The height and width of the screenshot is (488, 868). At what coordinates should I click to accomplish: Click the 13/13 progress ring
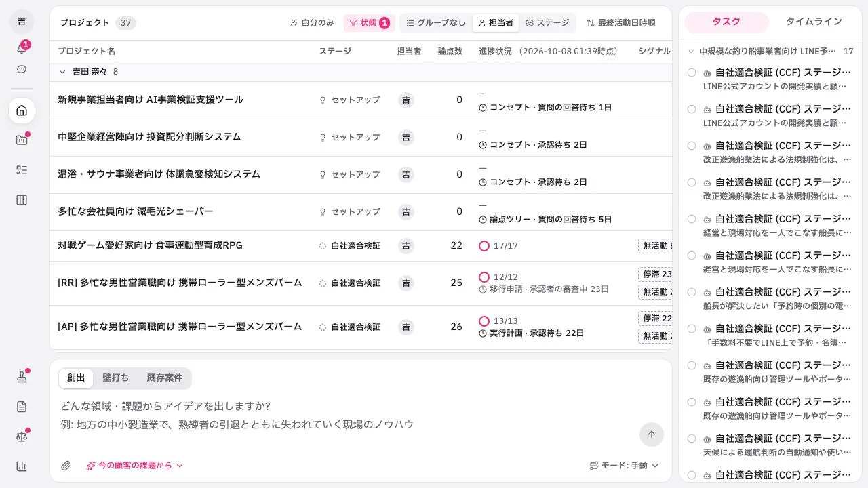484,321
